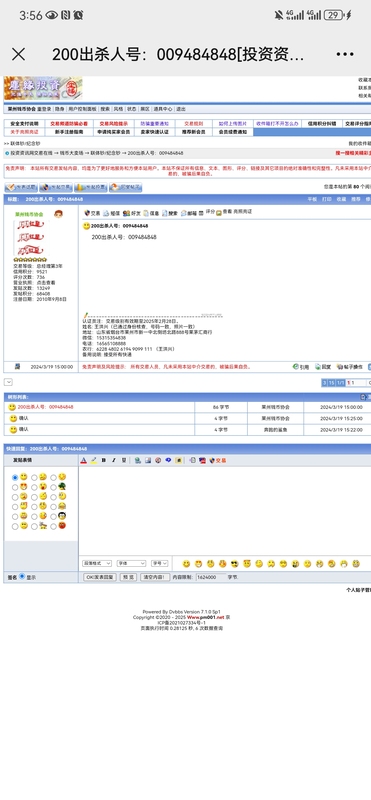The width and height of the screenshot is (371, 800).
Task: Click the insert hyperlink globe icon in editor
Action: pos(138,460)
